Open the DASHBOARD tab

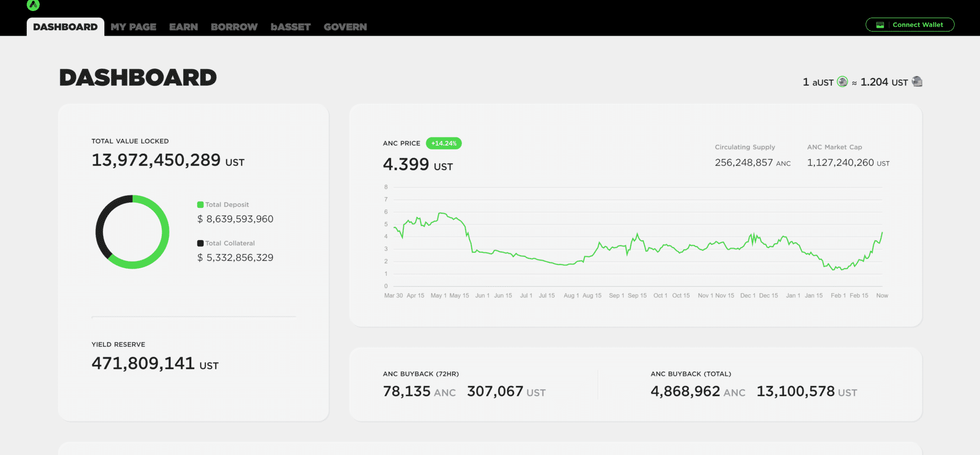(65, 27)
